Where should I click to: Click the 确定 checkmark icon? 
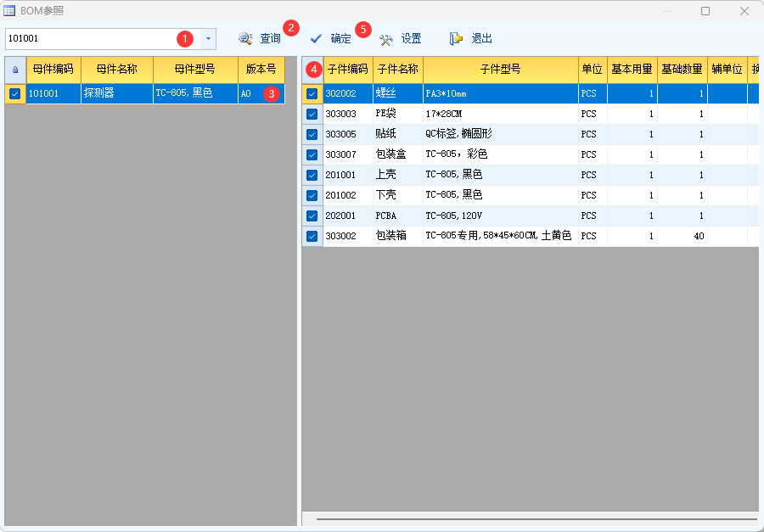pyautogui.click(x=317, y=38)
